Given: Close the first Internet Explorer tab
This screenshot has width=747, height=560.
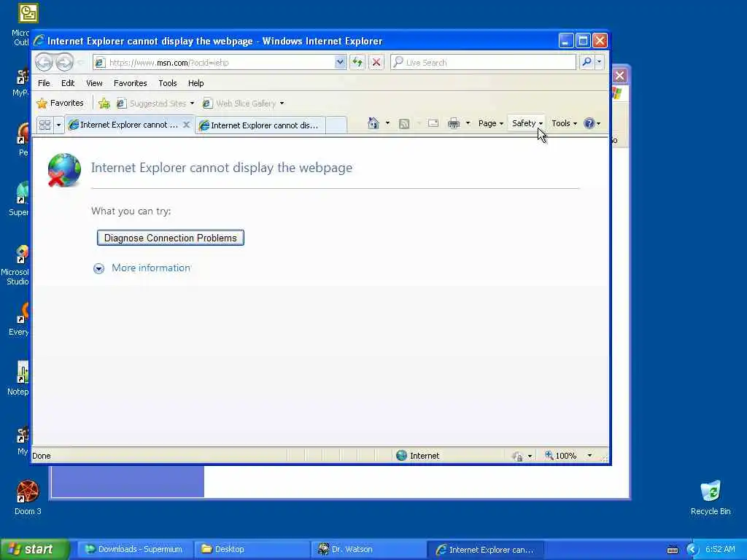Looking at the screenshot, I should click(x=187, y=124).
